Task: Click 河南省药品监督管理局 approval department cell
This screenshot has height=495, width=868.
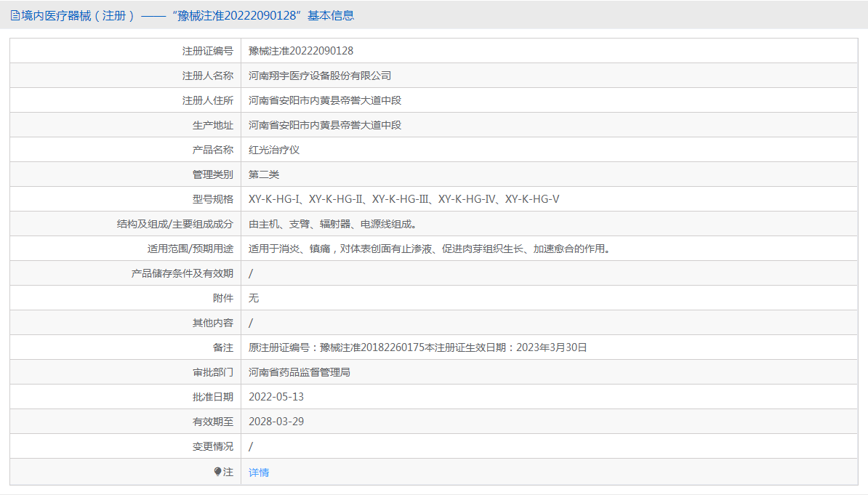Action: point(300,371)
